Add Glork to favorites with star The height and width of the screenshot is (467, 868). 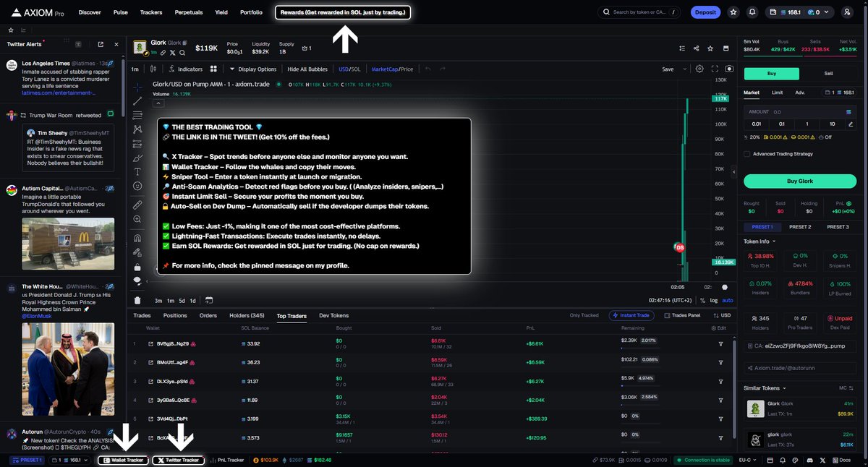[x=710, y=48]
